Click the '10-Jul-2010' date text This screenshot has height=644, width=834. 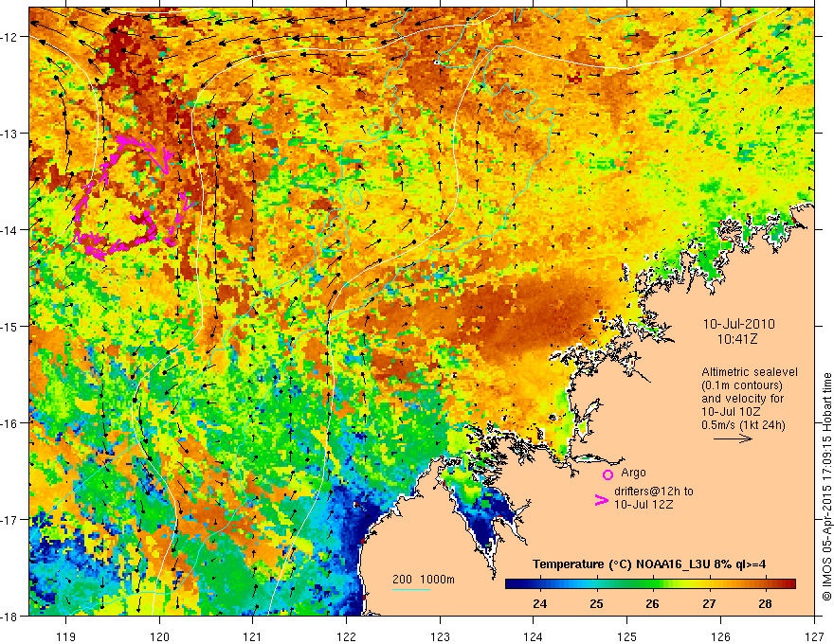click(x=739, y=324)
